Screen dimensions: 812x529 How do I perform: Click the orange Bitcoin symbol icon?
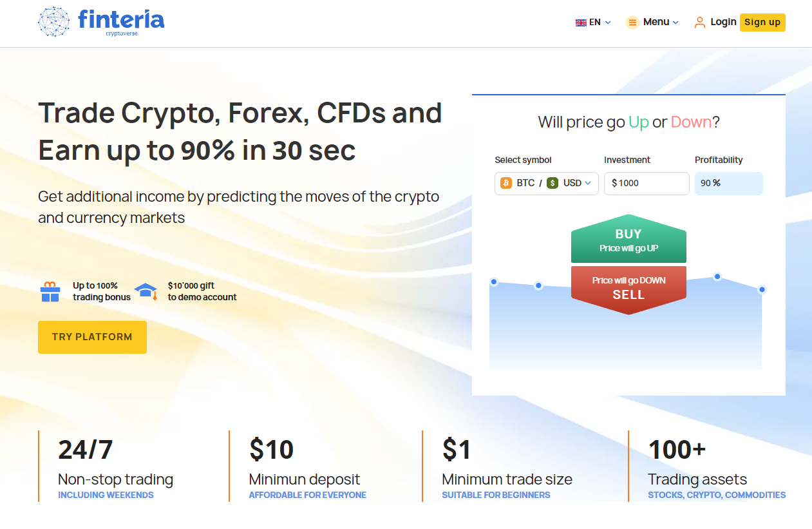click(506, 183)
